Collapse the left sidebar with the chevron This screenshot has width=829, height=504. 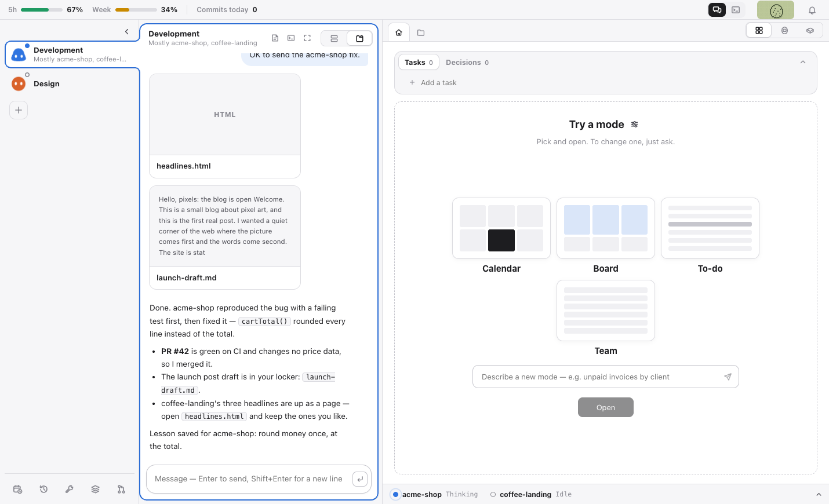tap(127, 32)
